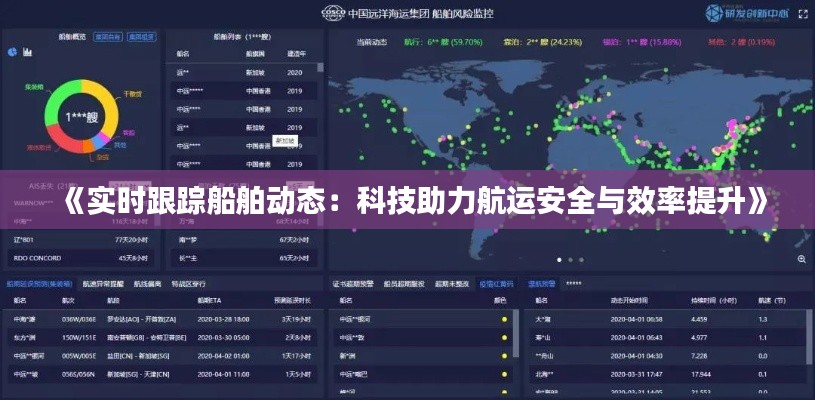The width and height of the screenshot is (815, 400).
Task: Open the ***** tab next to 滞航预警
Action: pos(573,284)
